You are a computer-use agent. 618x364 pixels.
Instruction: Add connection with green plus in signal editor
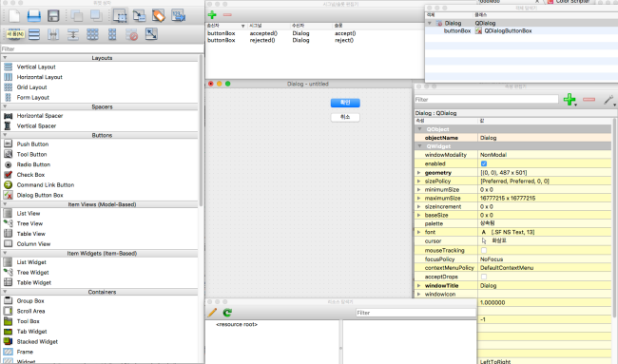click(212, 15)
